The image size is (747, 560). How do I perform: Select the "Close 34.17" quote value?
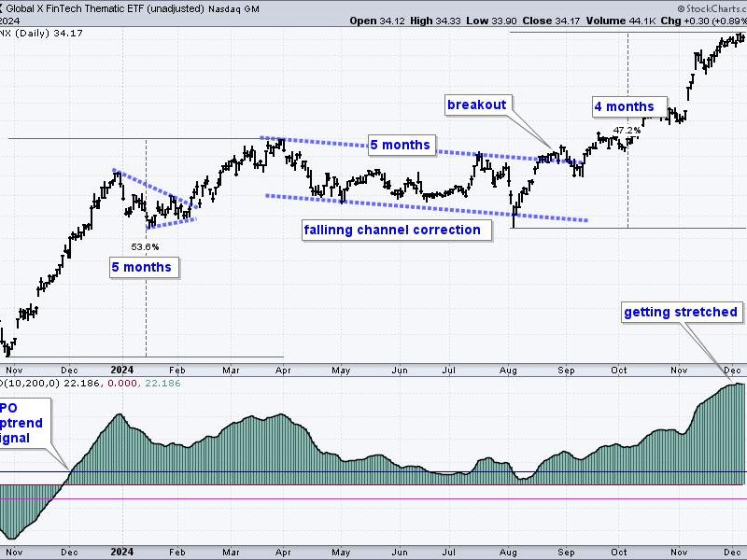point(551,21)
